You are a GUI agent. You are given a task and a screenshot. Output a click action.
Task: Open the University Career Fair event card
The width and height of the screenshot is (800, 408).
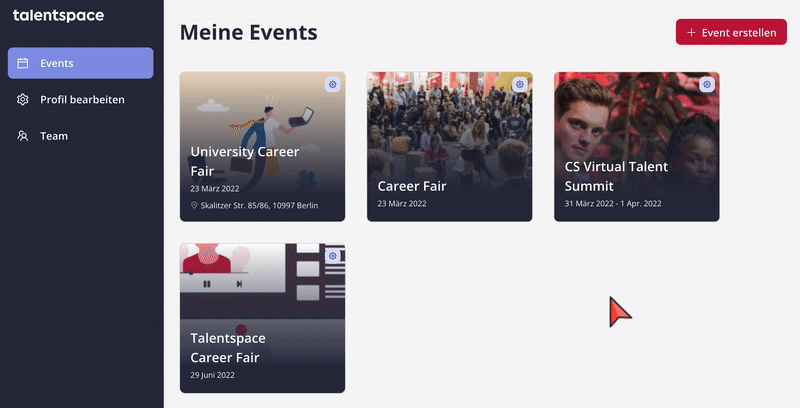pos(262,146)
